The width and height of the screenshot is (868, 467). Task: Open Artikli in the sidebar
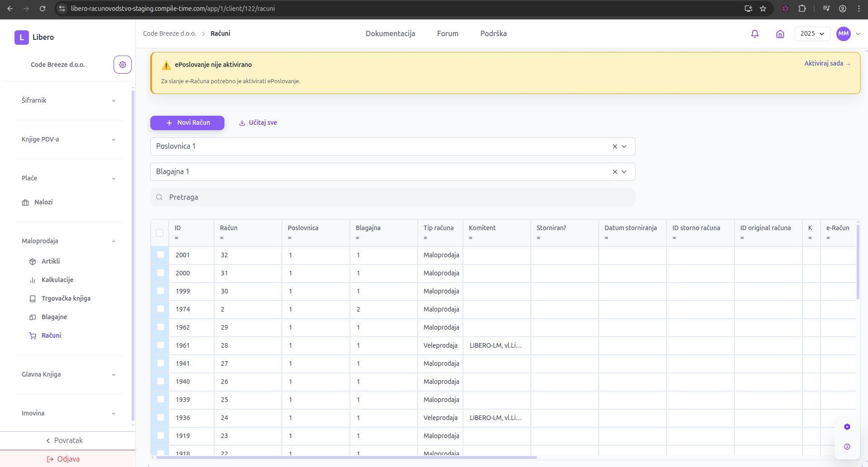click(x=50, y=261)
